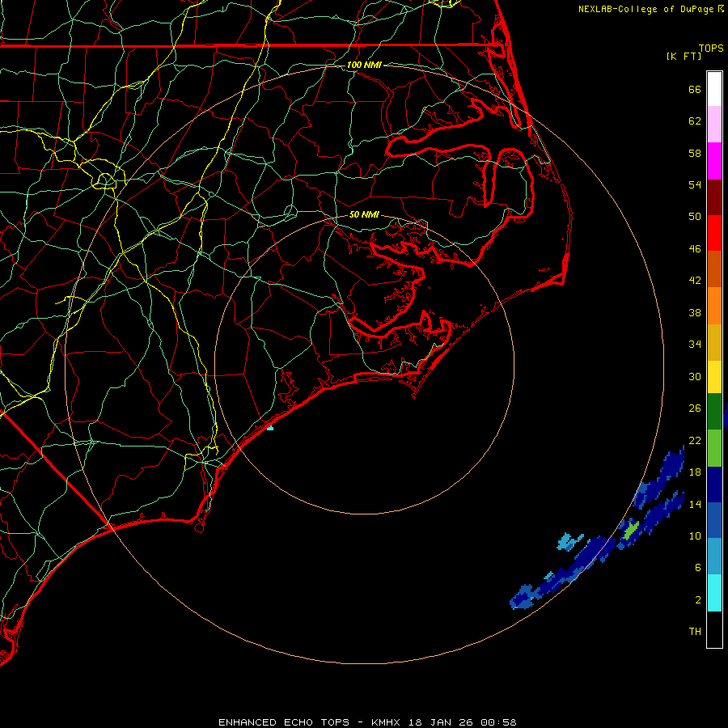Click the TOPS legend title

click(x=711, y=48)
